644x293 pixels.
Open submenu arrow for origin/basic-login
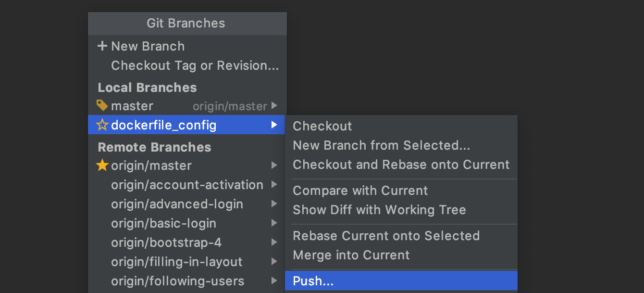pos(274,223)
